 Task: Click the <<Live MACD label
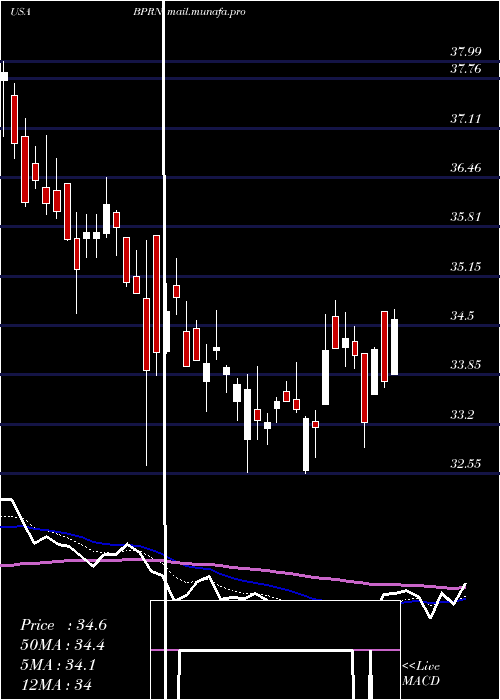[x=421, y=673]
